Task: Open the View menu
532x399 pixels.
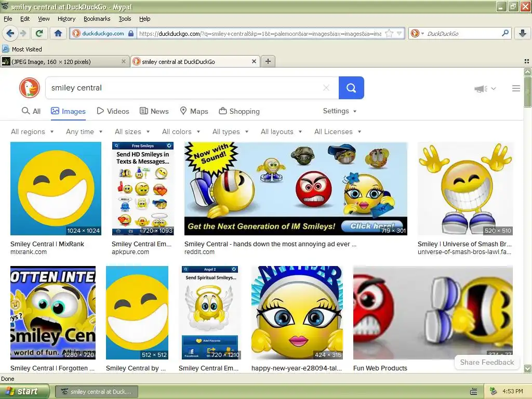Action: (44, 19)
